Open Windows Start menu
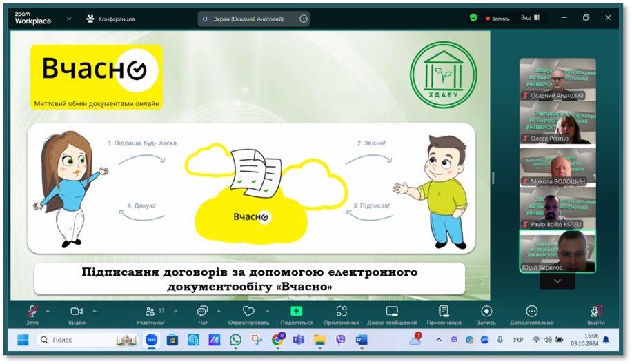 point(23,341)
